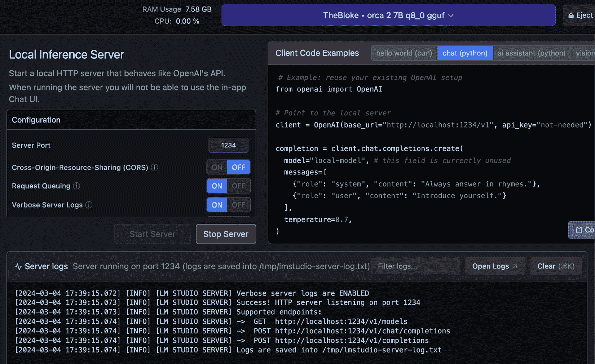
Task: Click the "Supported endpoints:" log line
Action: (168, 312)
